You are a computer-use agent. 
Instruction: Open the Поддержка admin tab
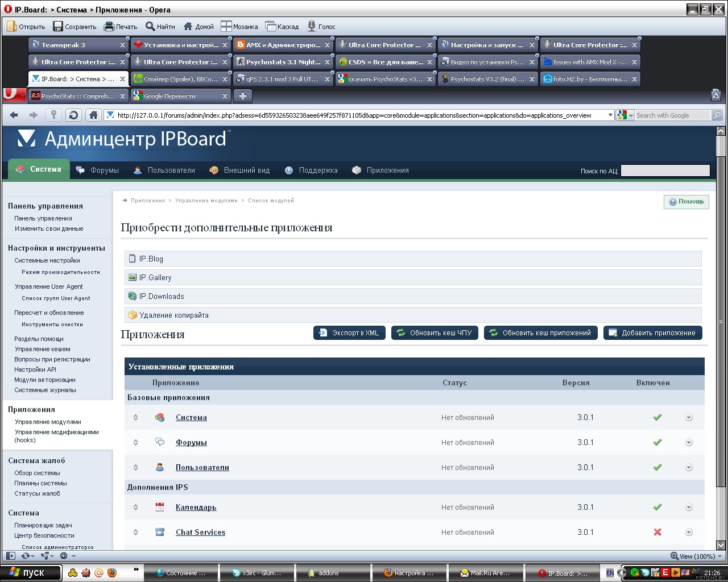click(x=311, y=170)
